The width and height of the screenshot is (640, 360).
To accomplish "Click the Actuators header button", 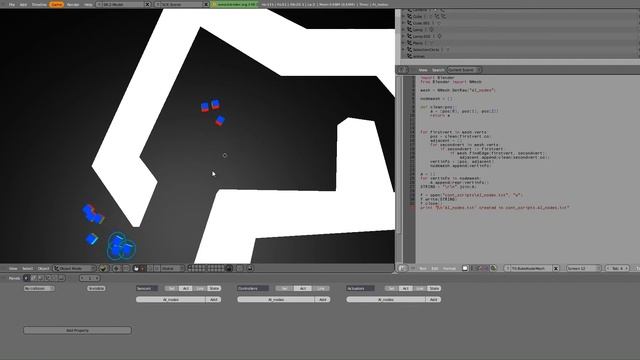I will pyautogui.click(x=360, y=289).
